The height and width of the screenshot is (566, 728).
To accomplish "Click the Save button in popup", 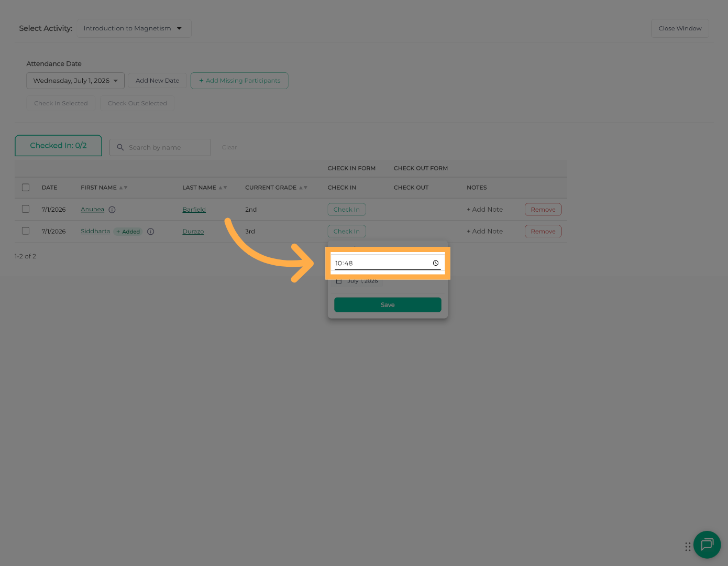I will 388,305.
